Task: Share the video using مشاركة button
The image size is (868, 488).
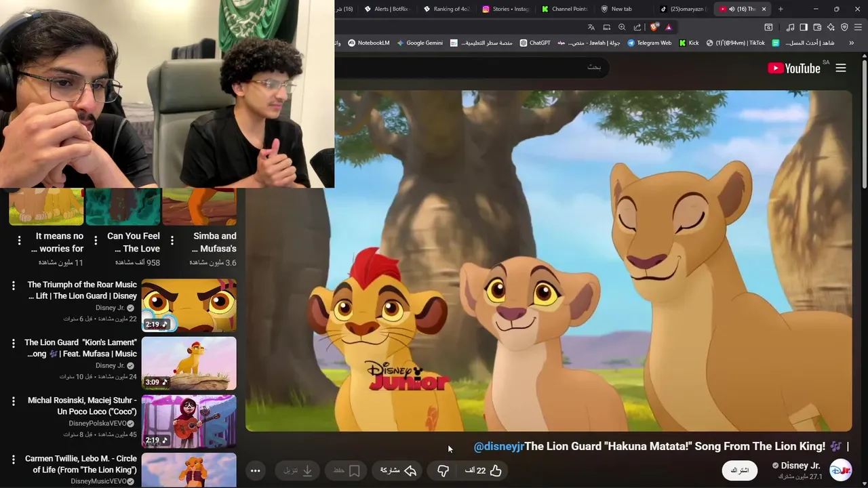Action: [x=398, y=470]
